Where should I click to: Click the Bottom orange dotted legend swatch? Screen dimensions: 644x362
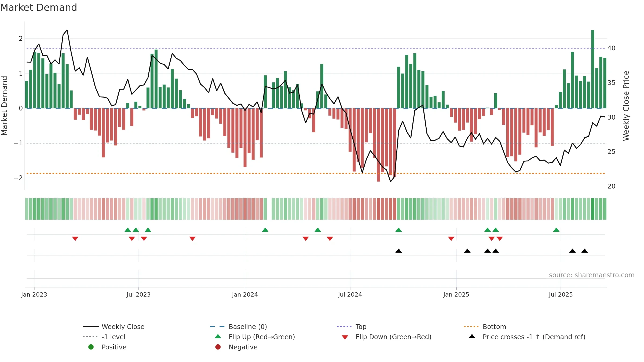point(471,327)
